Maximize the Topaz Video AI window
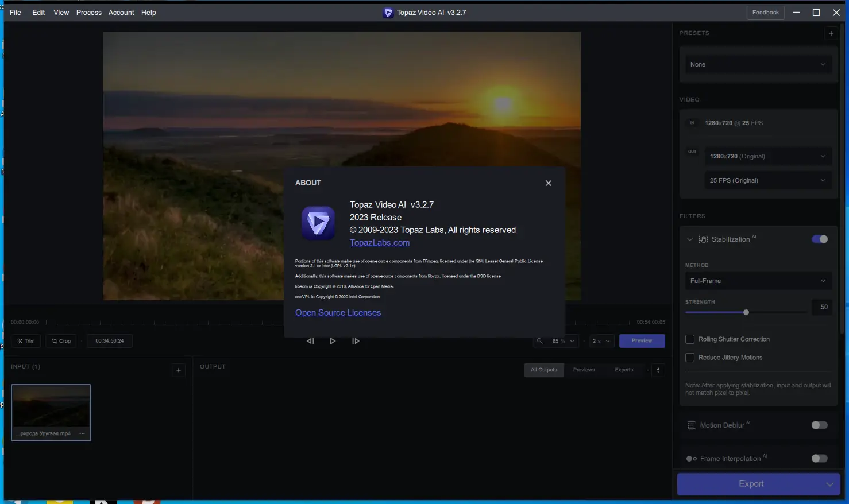Viewport: 849px width, 504px height. pyautogui.click(x=816, y=13)
